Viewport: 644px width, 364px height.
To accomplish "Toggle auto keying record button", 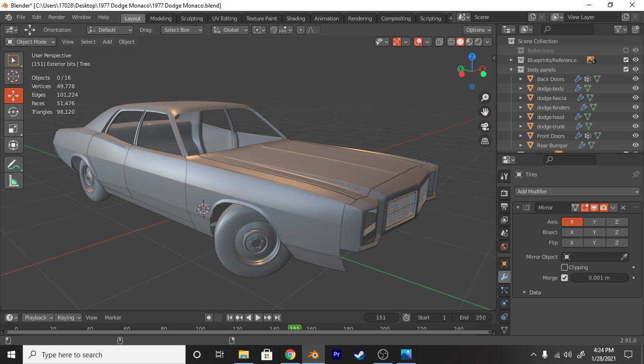I will click(x=209, y=318).
